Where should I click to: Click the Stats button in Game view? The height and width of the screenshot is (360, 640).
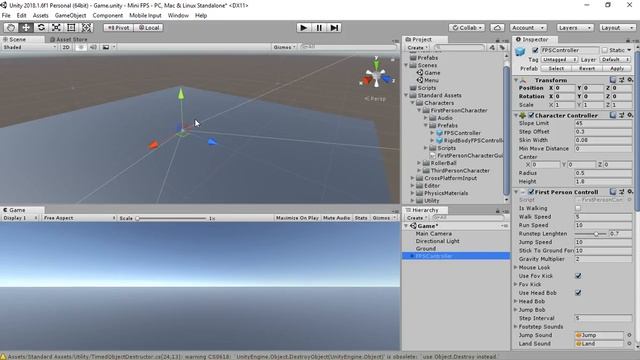[361, 218]
